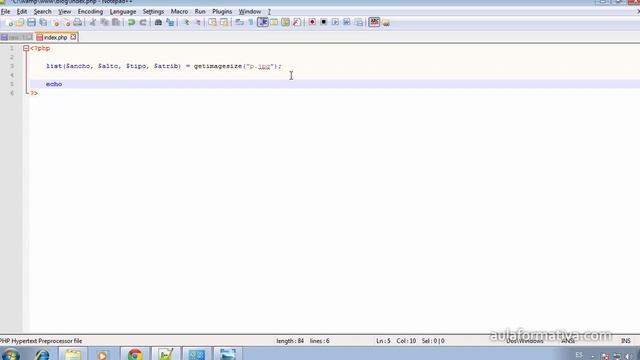The image size is (640, 360).
Task: Play back the recorded macro
Action: coord(335,22)
